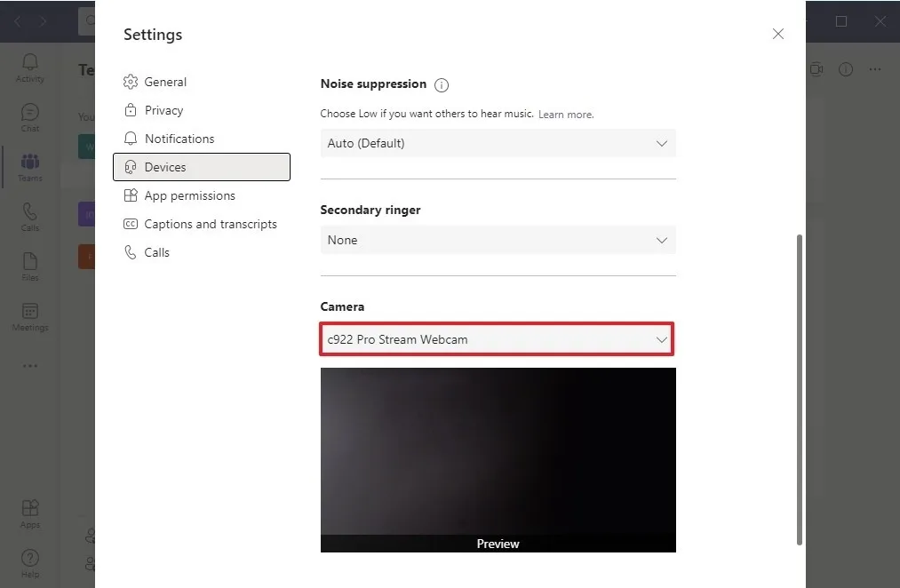Follow the Learn more link
The width and height of the screenshot is (900, 588).
[x=565, y=115]
